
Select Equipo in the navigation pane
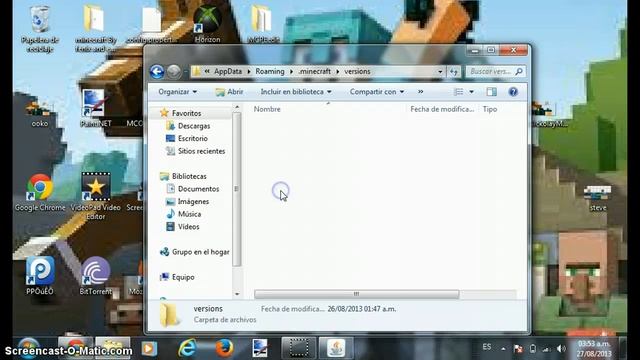[x=183, y=277]
